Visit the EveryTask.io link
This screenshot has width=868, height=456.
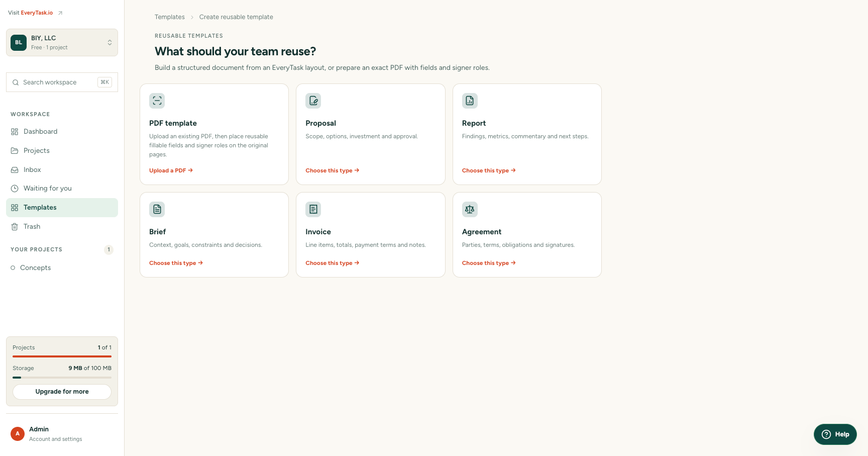(37, 13)
